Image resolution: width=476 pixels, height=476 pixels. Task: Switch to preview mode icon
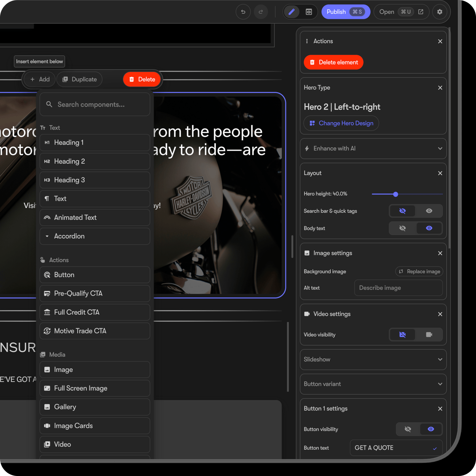309,12
